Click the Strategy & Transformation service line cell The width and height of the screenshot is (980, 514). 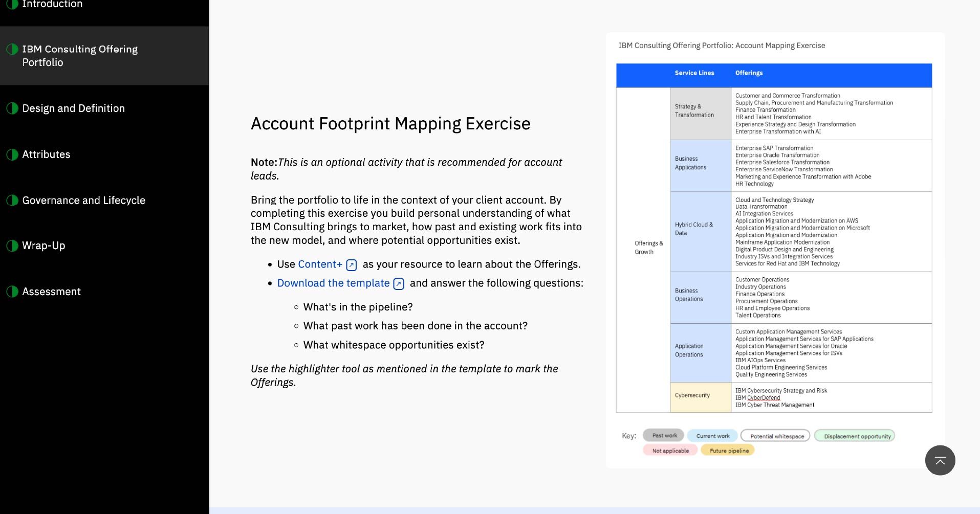click(701, 114)
